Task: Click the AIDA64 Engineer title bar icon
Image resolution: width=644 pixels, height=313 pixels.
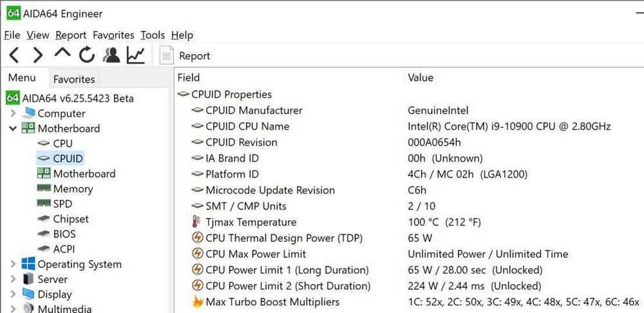Action: [14, 13]
